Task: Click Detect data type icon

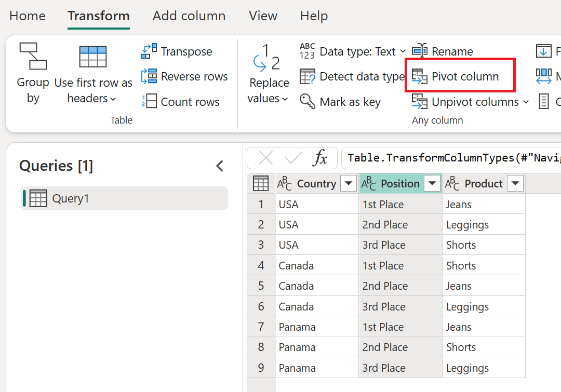Action: 308,76
